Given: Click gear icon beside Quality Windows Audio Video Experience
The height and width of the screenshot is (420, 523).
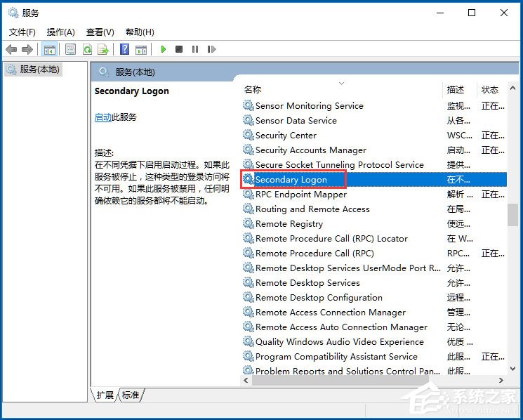Looking at the screenshot, I should click(x=248, y=341).
